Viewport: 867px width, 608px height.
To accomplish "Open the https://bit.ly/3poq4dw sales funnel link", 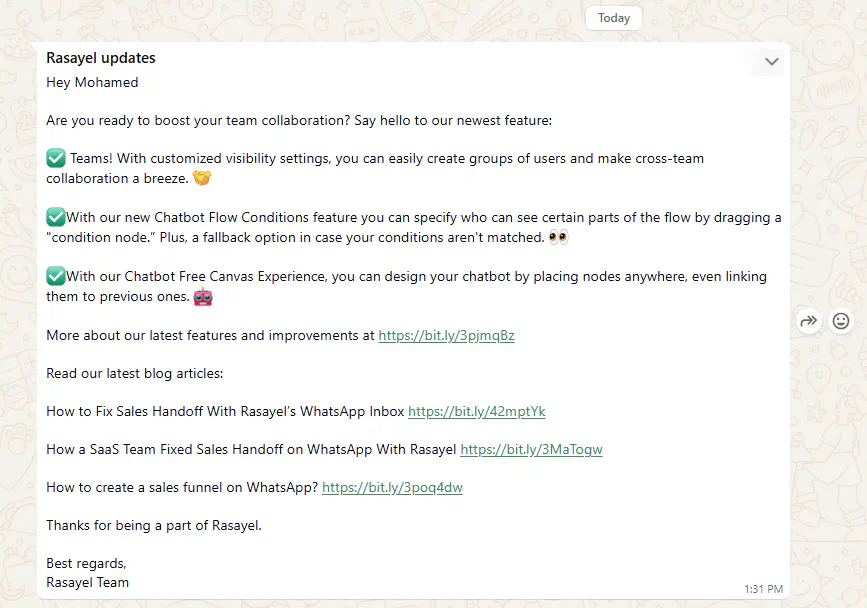I will click(x=392, y=488).
